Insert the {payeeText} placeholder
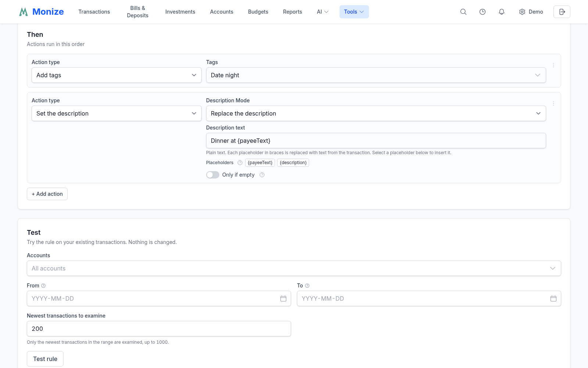 tap(260, 163)
